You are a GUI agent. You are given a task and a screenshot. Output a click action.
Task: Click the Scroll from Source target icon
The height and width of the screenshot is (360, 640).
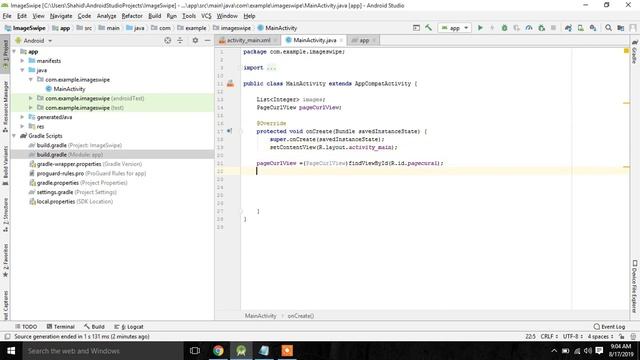168,40
